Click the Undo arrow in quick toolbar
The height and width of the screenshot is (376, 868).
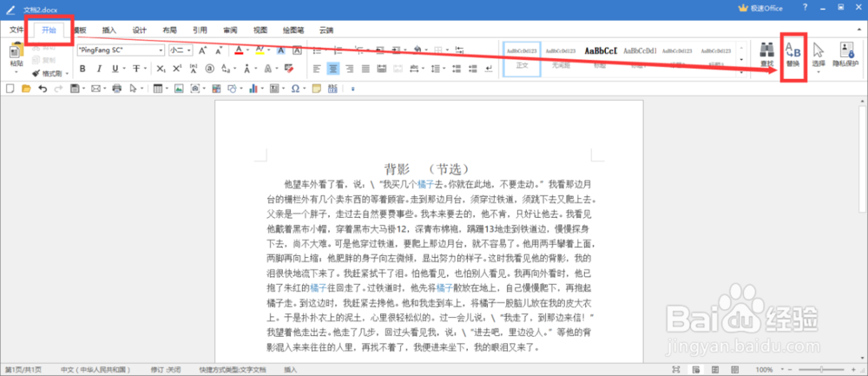click(x=43, y=89)
